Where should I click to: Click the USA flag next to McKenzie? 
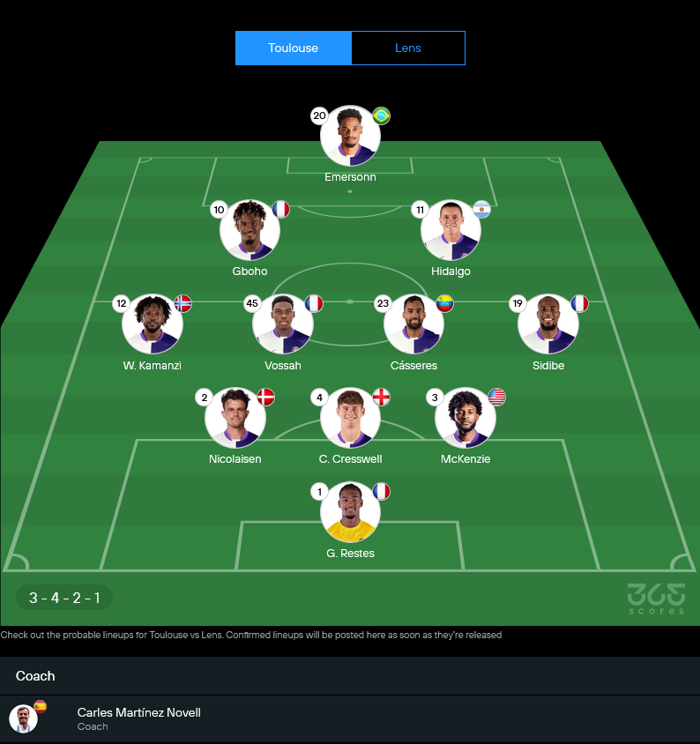(x=497, y=397)
